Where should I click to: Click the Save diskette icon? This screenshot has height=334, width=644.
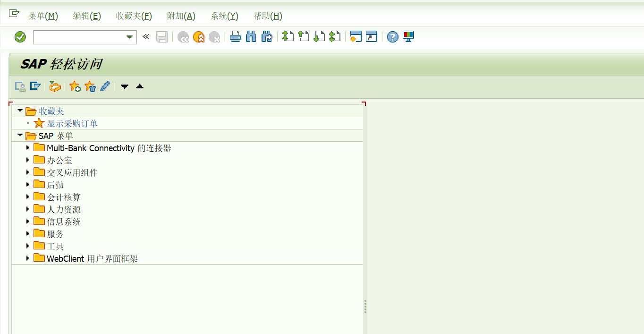(x=162, y=37)
